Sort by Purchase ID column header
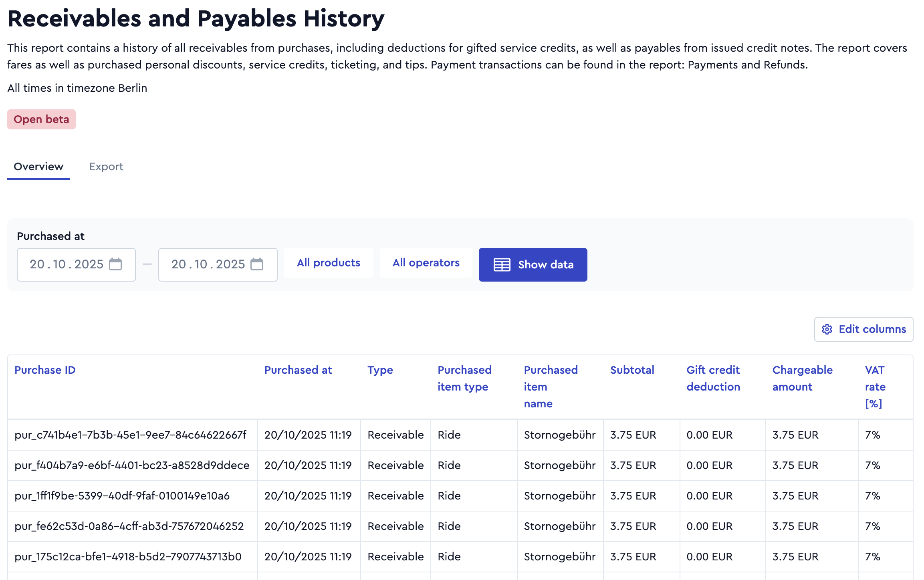Viewport: 924px width, 580px height. pos(45,370)
